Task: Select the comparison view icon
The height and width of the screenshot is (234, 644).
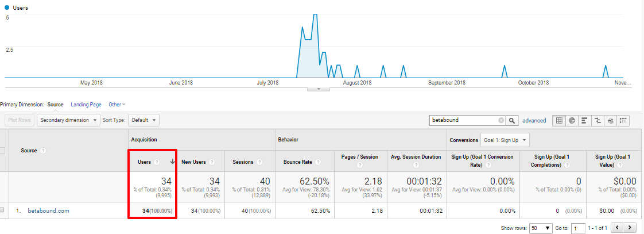Action: (x=598, y=120)
